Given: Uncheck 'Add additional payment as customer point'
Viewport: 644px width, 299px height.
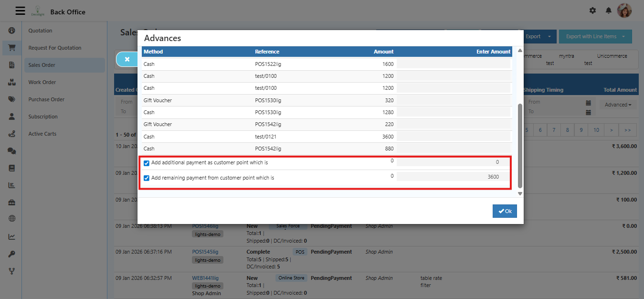Looking at the screenshot, I should [147, 163].
